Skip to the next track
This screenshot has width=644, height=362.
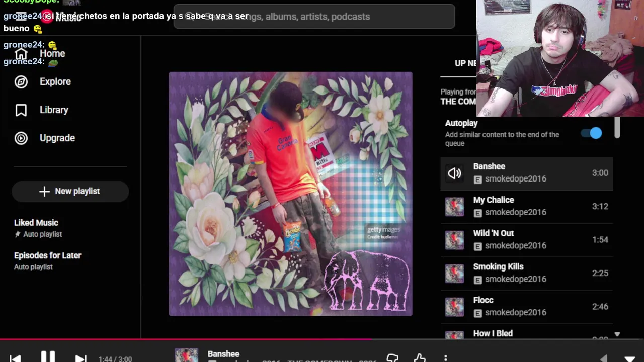80,358
